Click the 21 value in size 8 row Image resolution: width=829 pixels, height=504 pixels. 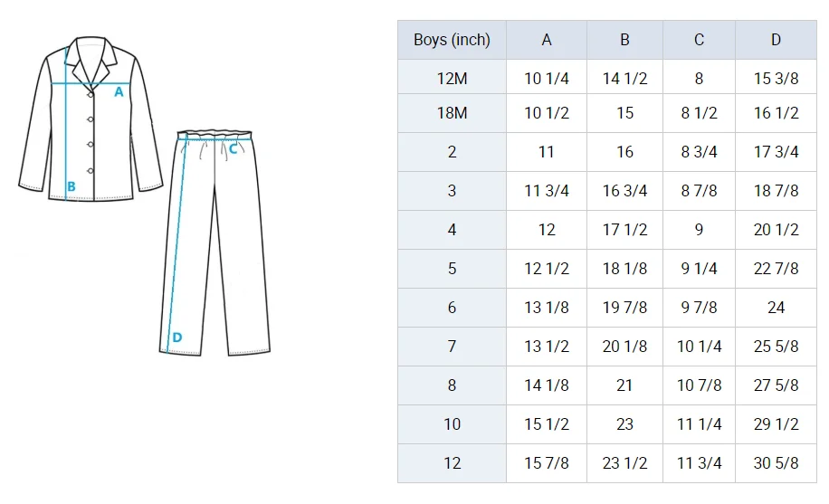625,385
